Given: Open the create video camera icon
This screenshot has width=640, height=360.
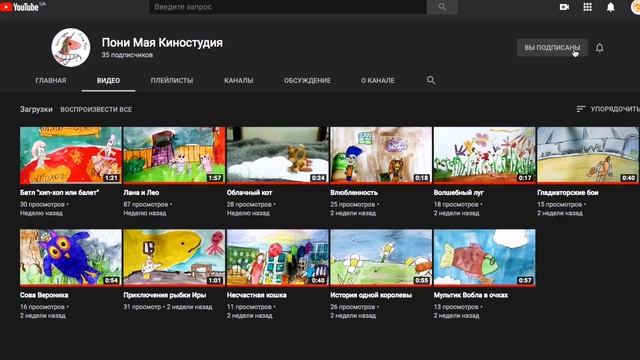Looking at the screenshot, I should [564, 7].
